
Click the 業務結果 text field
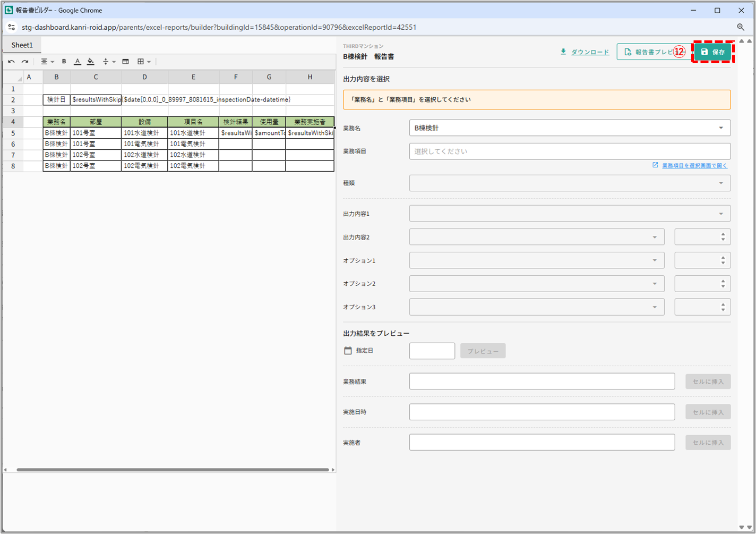click(x=542, y=382)
